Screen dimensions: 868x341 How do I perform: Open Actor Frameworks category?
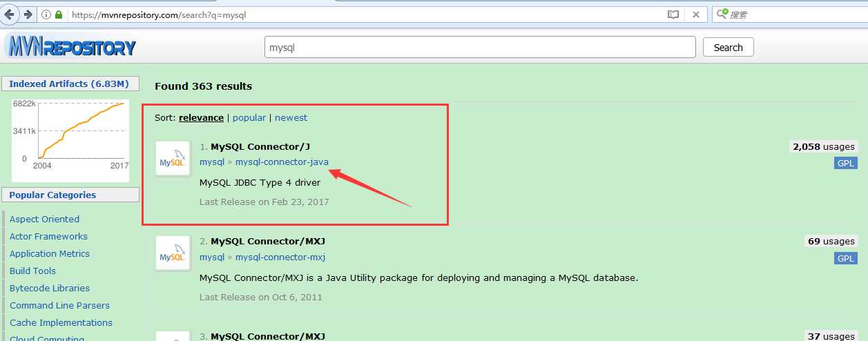point(48,236)
